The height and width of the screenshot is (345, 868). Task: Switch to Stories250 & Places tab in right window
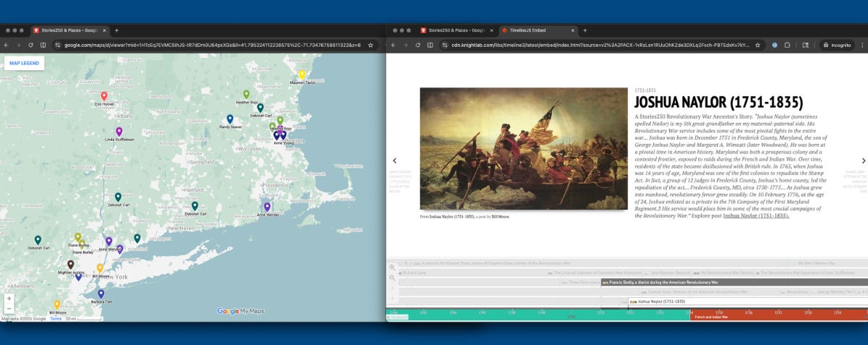point(456,30)
